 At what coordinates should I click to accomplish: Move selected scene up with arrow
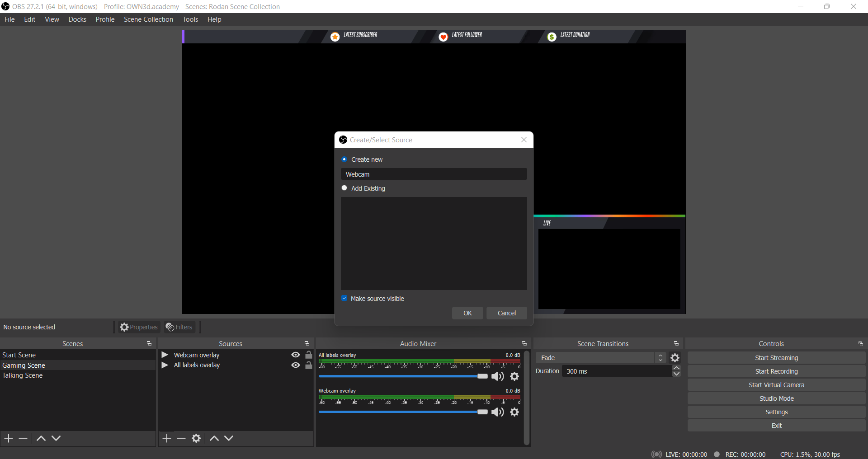point(41,438)
